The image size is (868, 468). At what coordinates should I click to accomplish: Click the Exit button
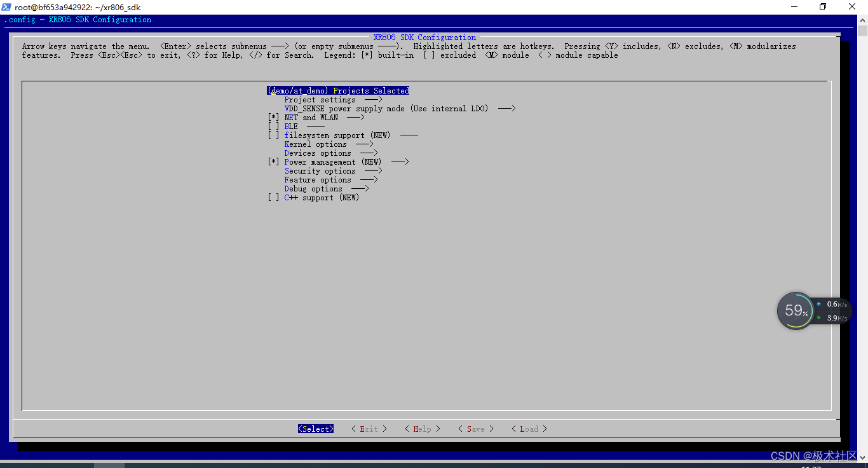tap(369, 429)
